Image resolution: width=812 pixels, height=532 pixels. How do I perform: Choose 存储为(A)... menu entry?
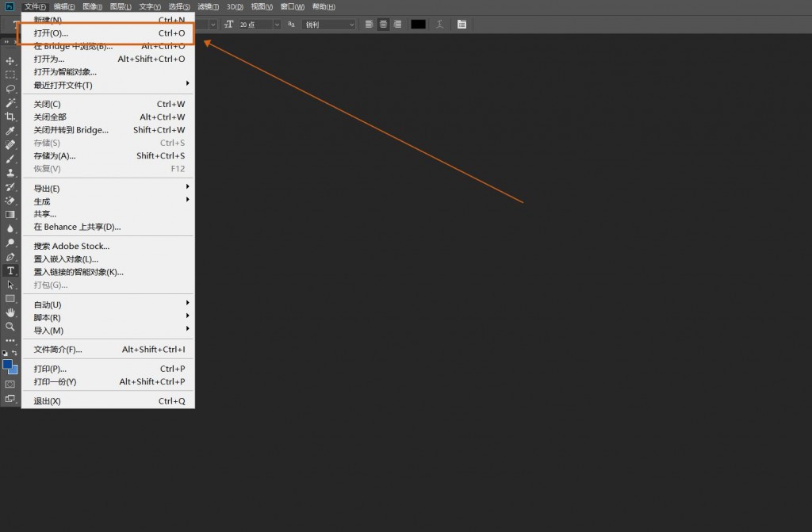pyautogui.click(x=108, y=156)
